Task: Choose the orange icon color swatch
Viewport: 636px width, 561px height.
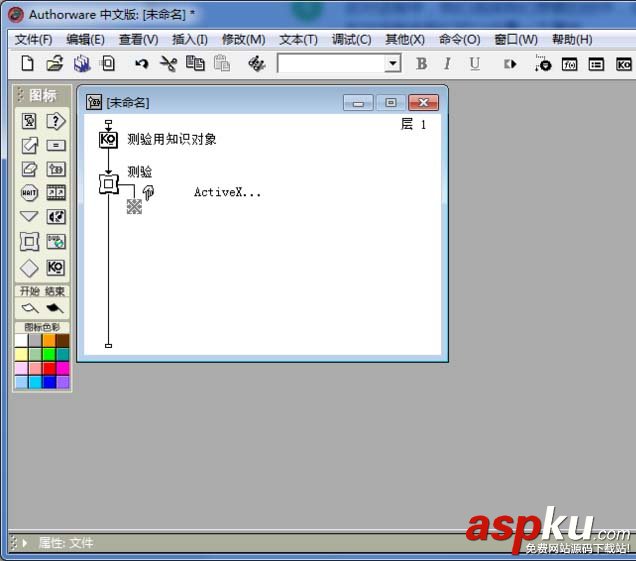Action: (49, 341)
